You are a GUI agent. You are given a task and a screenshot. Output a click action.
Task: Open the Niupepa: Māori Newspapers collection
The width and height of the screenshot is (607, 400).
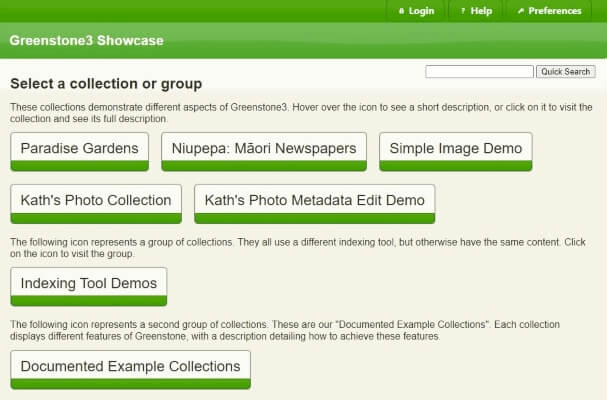click(264, 151)
